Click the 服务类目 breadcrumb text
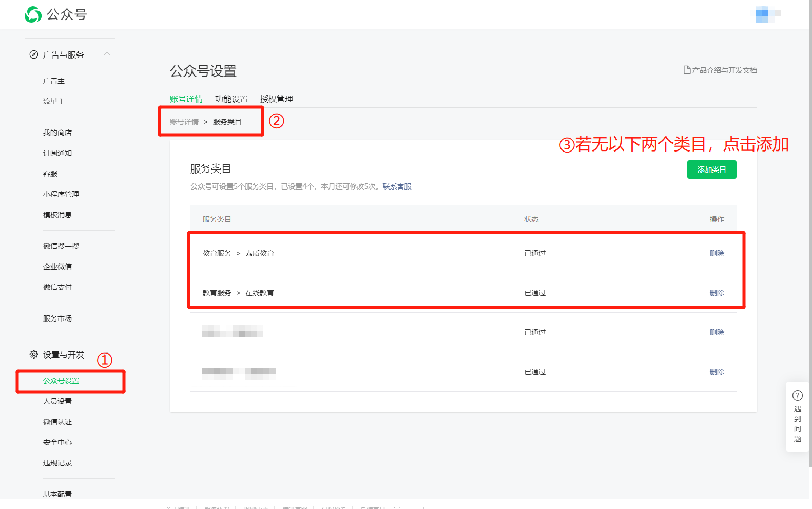 [x=227, y=122]
